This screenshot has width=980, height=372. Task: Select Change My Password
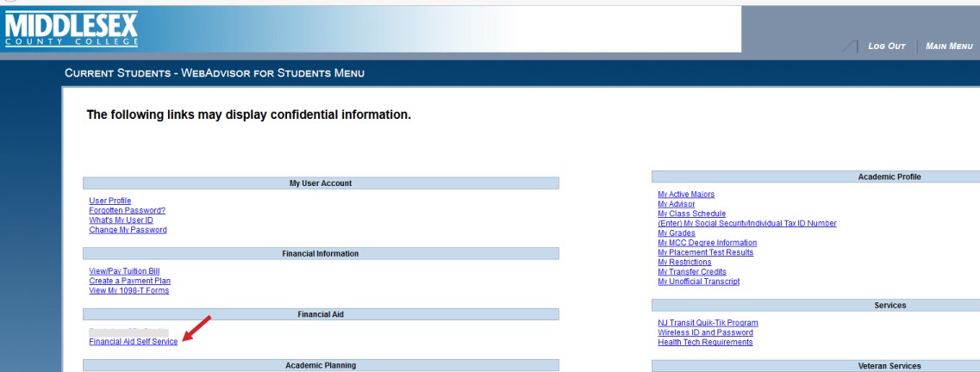pos(128,230)
